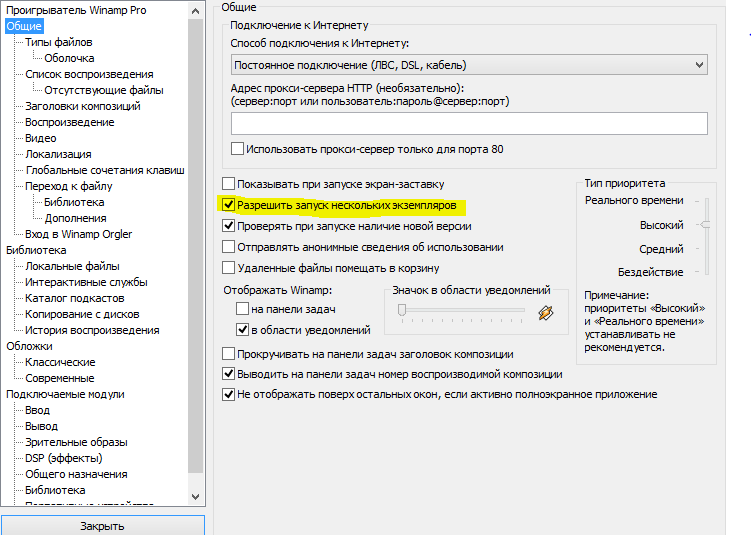Toggle fullscreen app always-on-top disable option

click(228, 394)
